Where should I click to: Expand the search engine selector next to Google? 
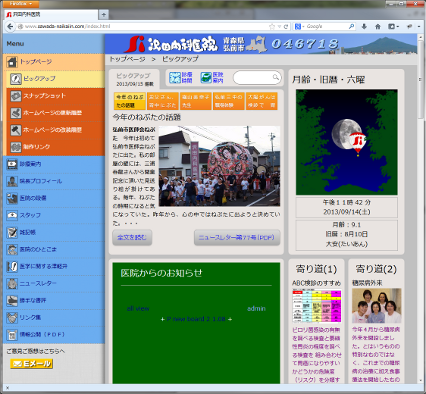click(300, 26)
